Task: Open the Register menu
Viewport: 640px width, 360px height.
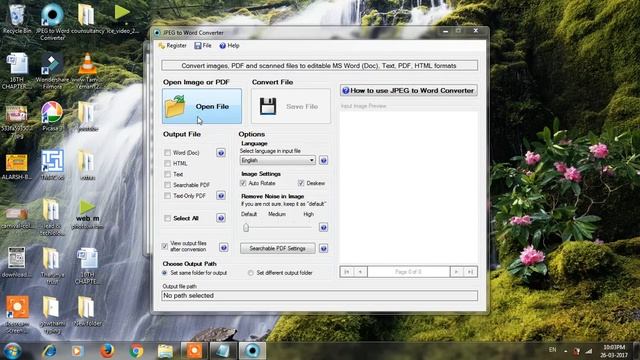Action: pyautogui.click(x=172, y=46)
